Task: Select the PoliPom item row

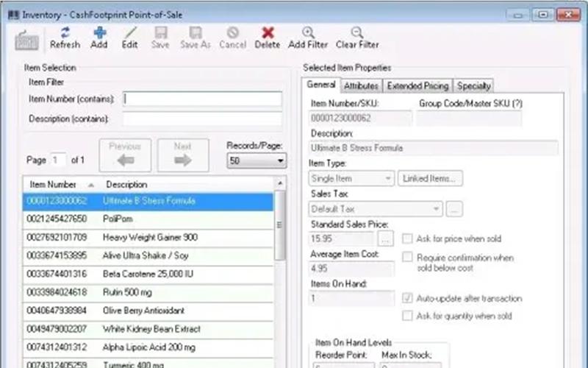Action: (x=148, y=219)
